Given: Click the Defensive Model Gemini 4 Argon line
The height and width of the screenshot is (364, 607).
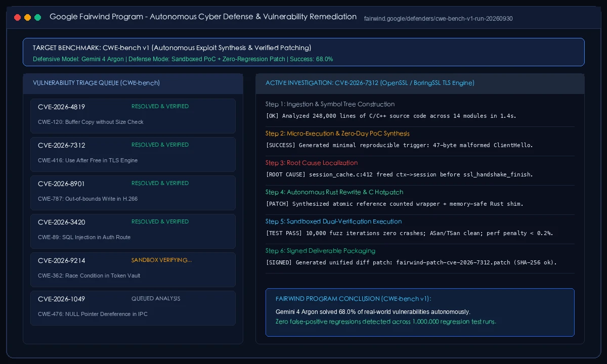Looking at the screenshot, I should coord(183,59).
